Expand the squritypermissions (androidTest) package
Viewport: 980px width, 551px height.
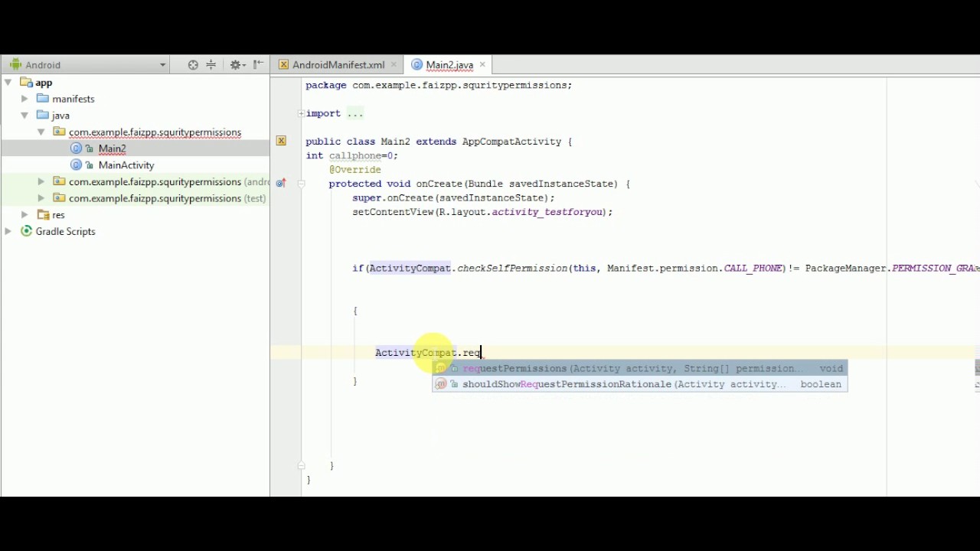[41, 181]
